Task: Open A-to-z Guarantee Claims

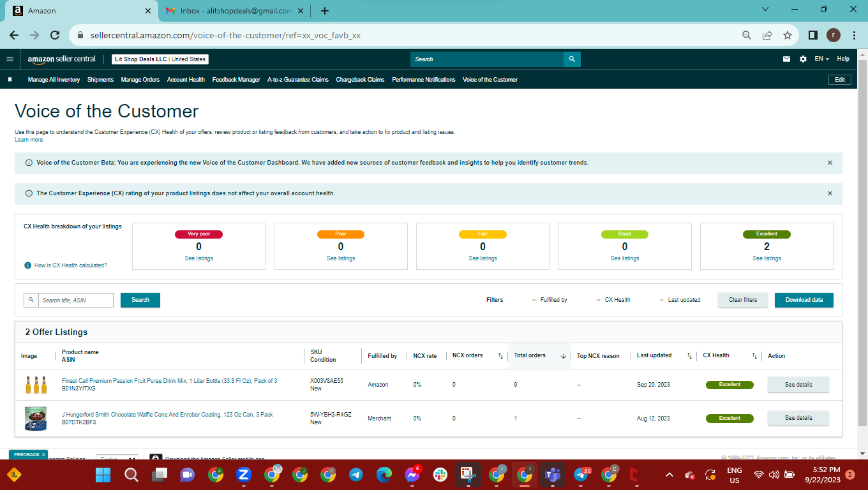Action: point(298,80)
